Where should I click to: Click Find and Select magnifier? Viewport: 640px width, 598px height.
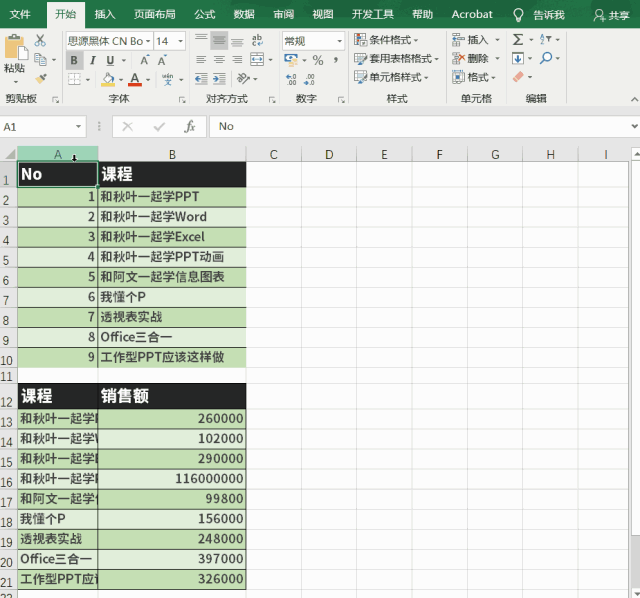tap(546, 58)
